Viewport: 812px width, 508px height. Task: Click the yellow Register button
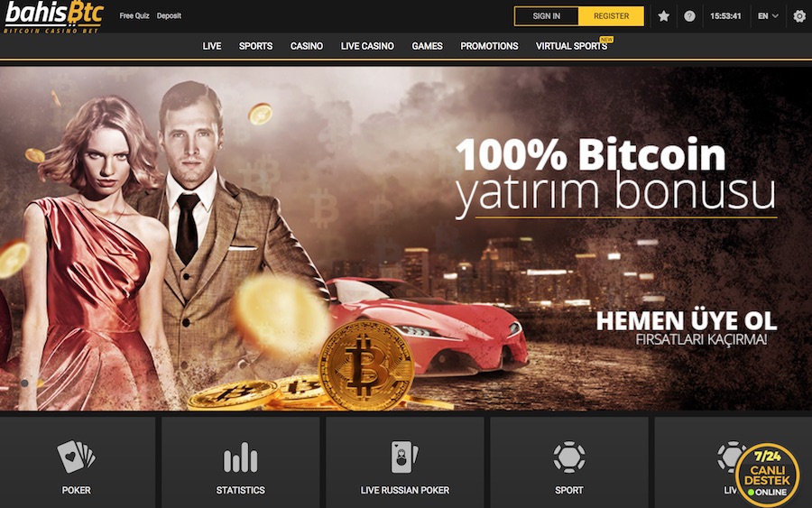tap(611, 16)
